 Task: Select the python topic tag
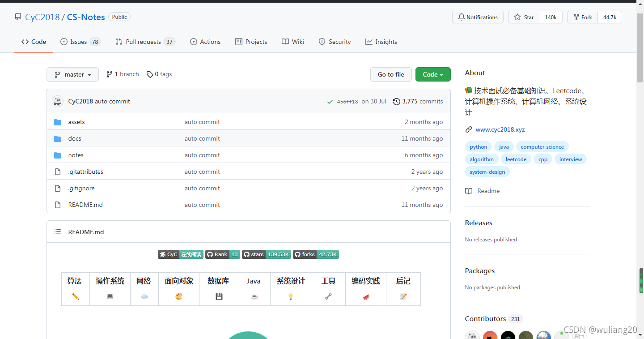(x=479, y=147)
